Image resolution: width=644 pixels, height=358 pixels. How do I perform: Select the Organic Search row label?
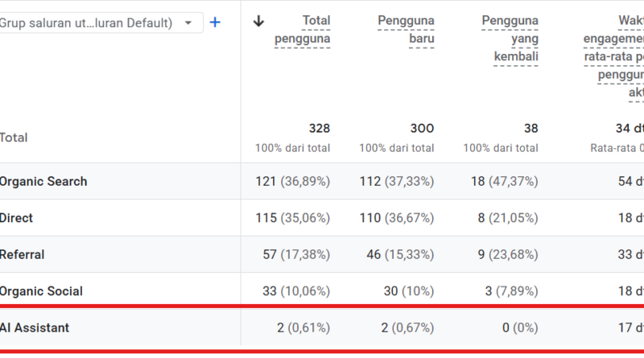pos(43,182)
